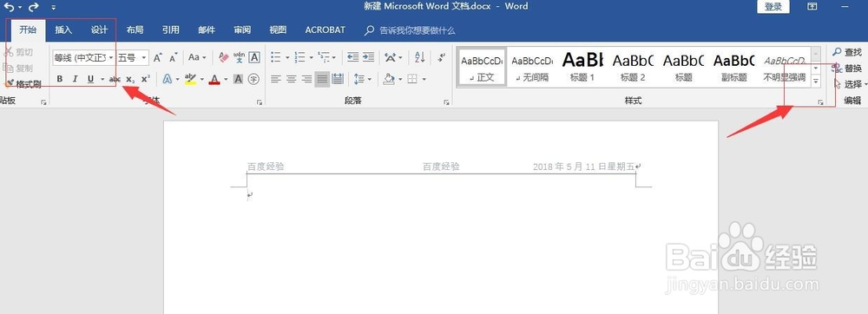Toggle subscript formatting
868x314 pixels.
click(129, 79)
